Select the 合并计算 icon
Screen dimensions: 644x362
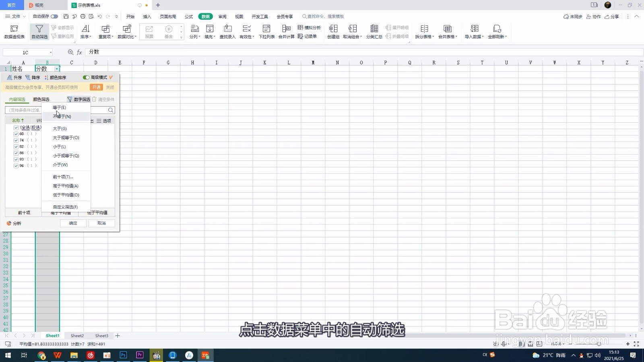click(x=286, y=28)
